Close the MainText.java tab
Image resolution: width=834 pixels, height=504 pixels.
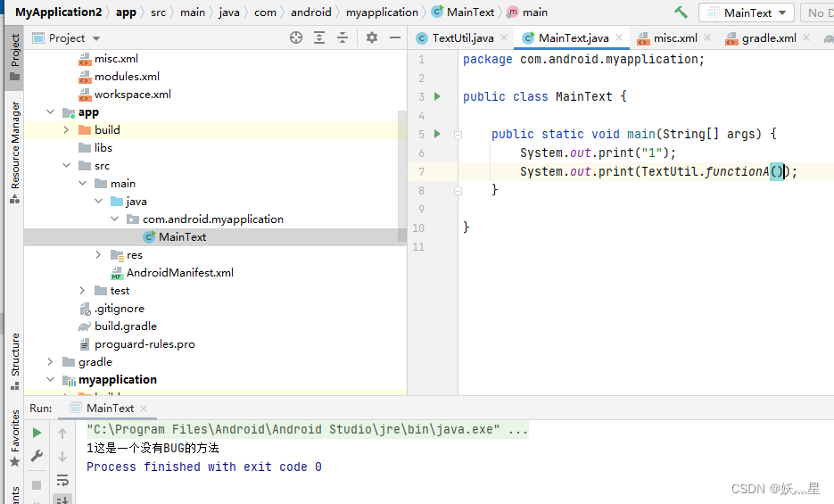tap(619, 37)
